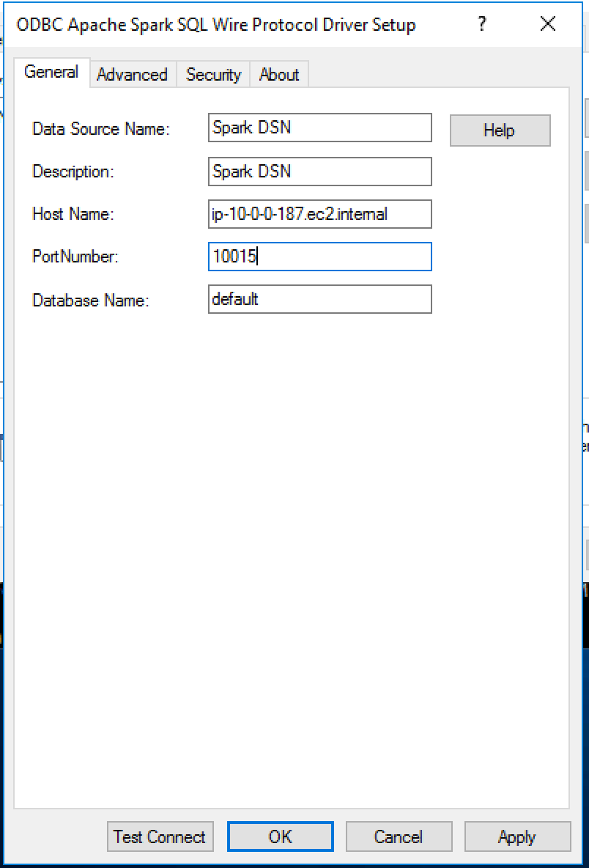This screenshot has height=868, width=589.
Task: Click the Test Connect button
Action: coord(160,836)
